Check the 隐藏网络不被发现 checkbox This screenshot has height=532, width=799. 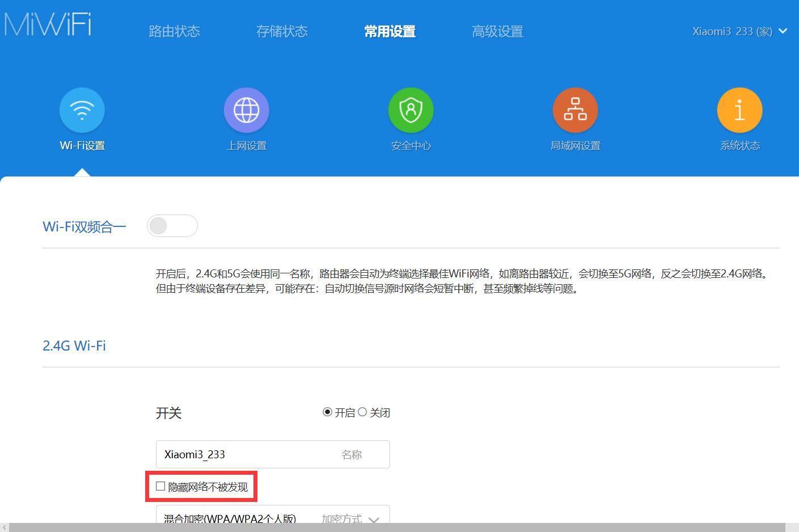click(x=159, y=485)
